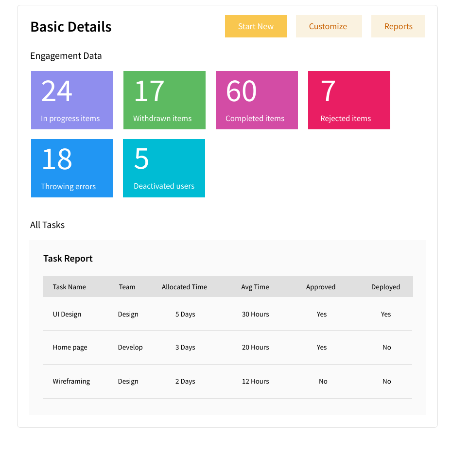Select the Task Report title
Image resolution: width=469 pixels, height=476 pixels.
point(68,258)
